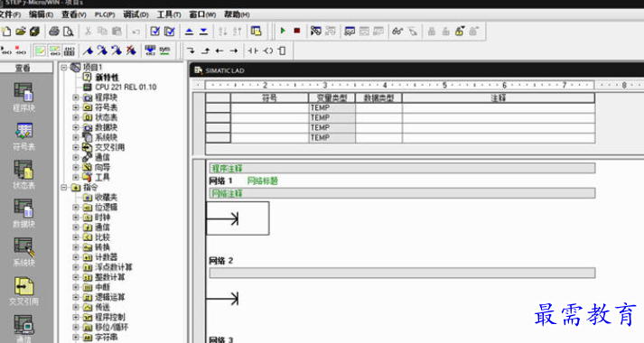Open the 查看 (View) menu
The height and width of the screenshot is (343, 644).
pyautogui.click(x=74, y=14)
